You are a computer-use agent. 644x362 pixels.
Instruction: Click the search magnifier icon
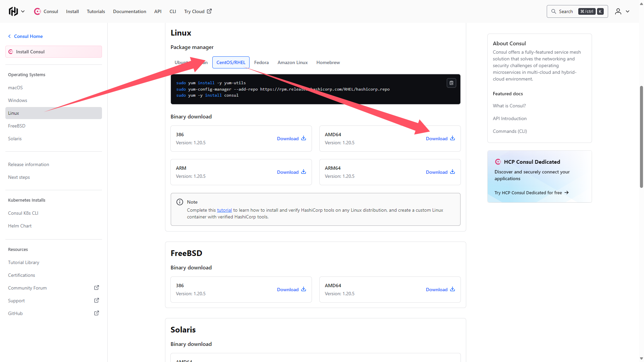coord(554,11)
